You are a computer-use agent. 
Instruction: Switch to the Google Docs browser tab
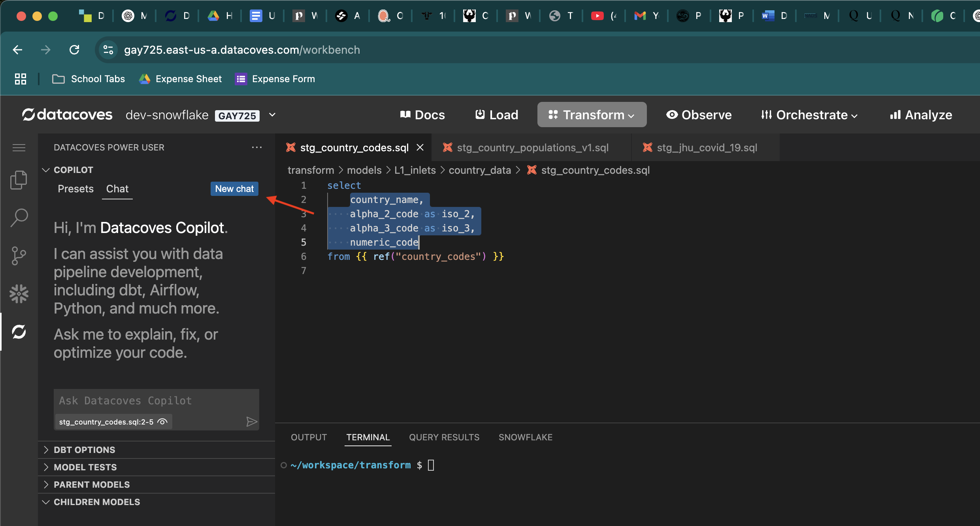262,16
